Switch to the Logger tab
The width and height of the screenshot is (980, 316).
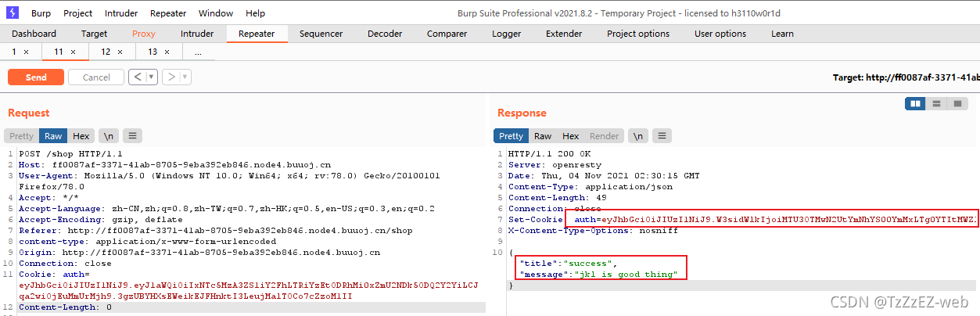(507, 34)
